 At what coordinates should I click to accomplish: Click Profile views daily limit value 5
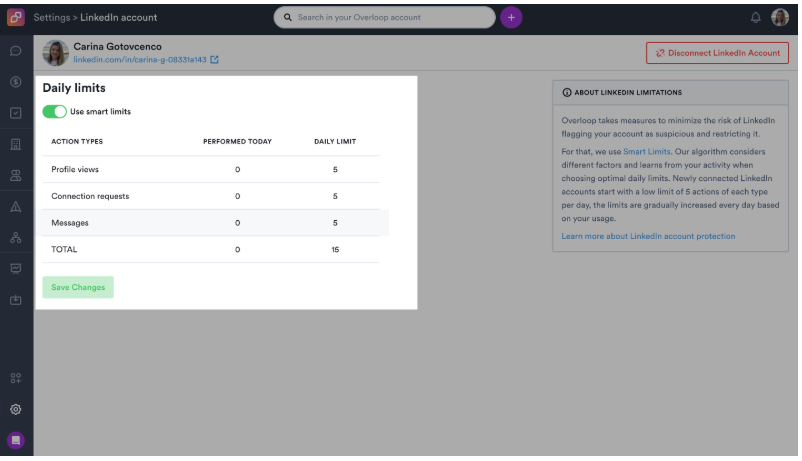coord(335,169)
